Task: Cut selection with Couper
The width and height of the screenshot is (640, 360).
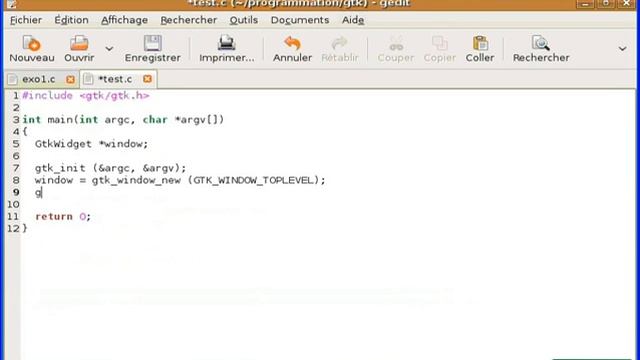Action: [x=396, y=49]
